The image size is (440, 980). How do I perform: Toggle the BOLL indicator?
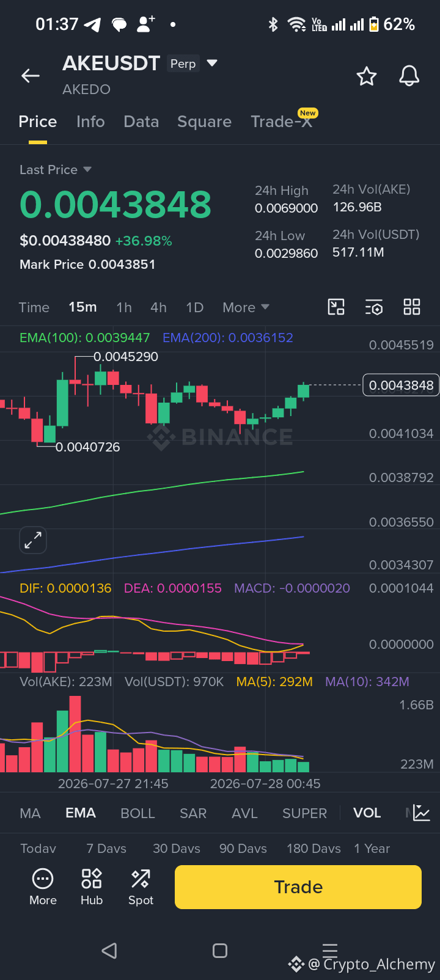137,813
